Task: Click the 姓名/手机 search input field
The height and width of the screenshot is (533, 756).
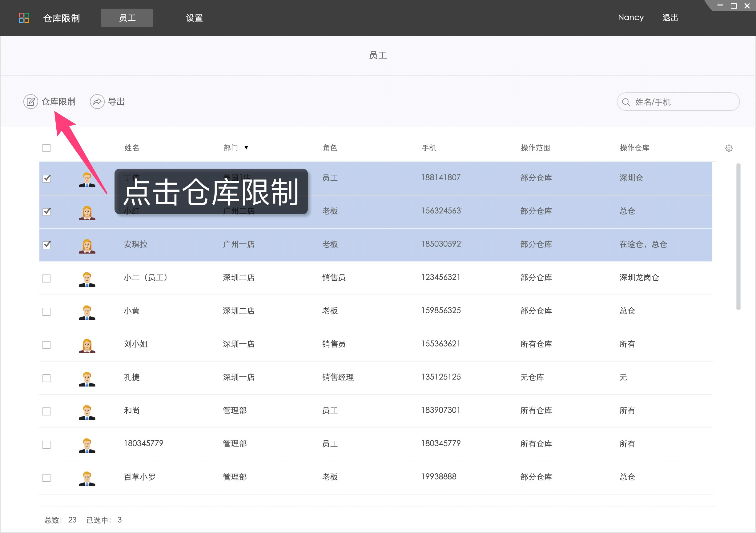Action: click(678, 102)
